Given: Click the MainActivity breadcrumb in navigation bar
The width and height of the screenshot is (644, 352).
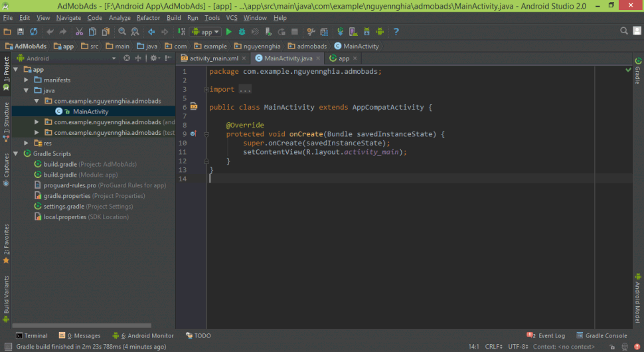Looking at the screenshot, I should [x=357, y=46].
